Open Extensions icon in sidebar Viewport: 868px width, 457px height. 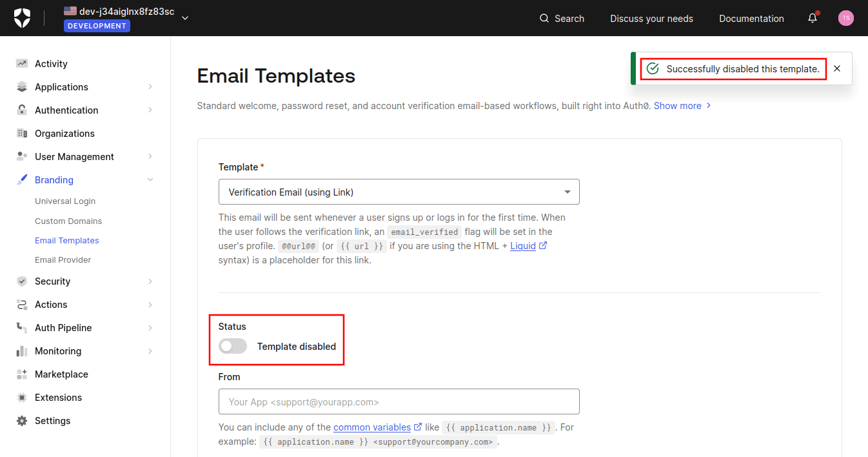tap(23, 397)
